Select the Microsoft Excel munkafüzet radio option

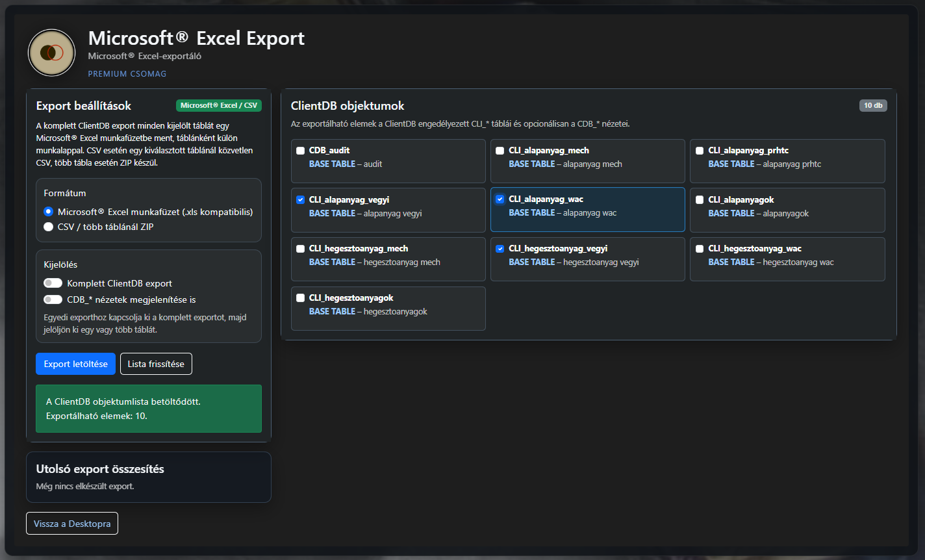pyautogui.click(x=48, y=212)
